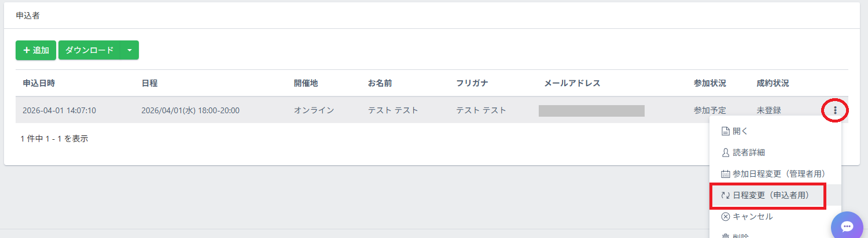The image size is (868, 238).
Task: Click the 開催地 column header
Action: 306,83
